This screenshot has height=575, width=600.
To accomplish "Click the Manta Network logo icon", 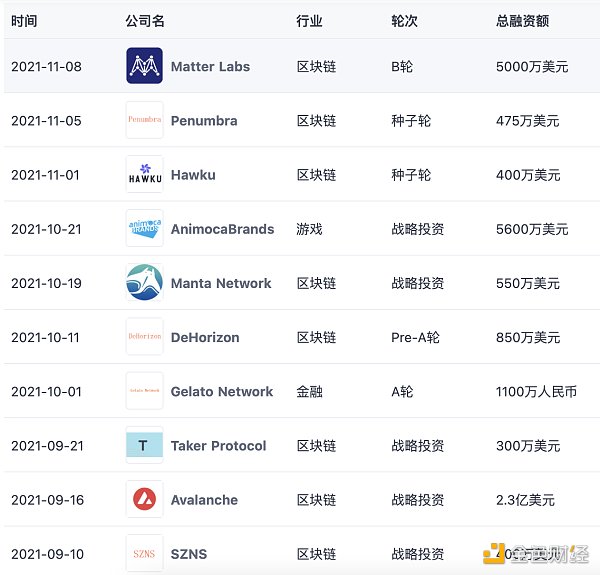I will click(144, 282).
